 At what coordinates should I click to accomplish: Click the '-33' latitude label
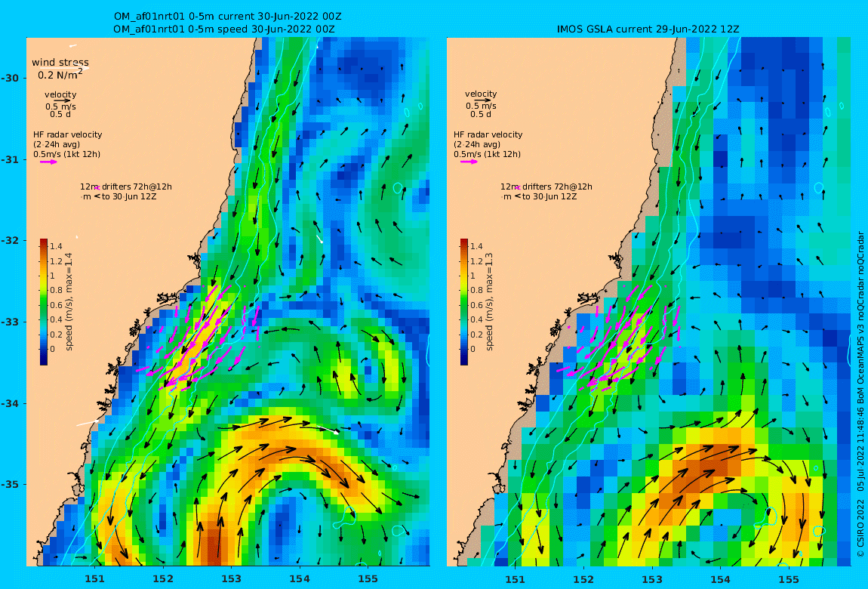click(x=10, y=322)
